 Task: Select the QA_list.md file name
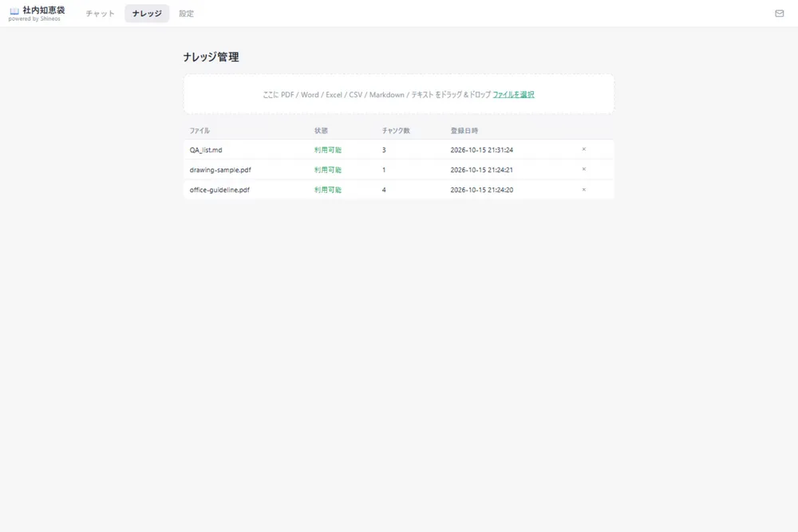click(206, 150)
